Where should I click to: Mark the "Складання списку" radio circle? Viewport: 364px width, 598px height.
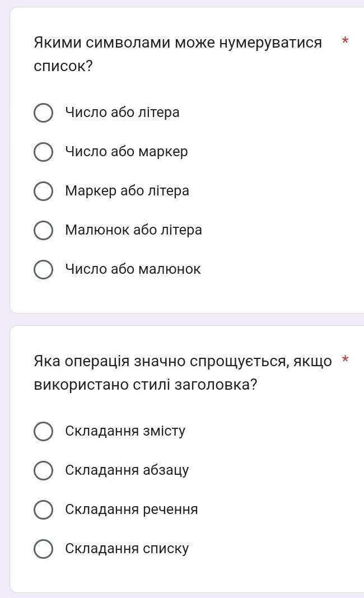(x=44, y=549)
